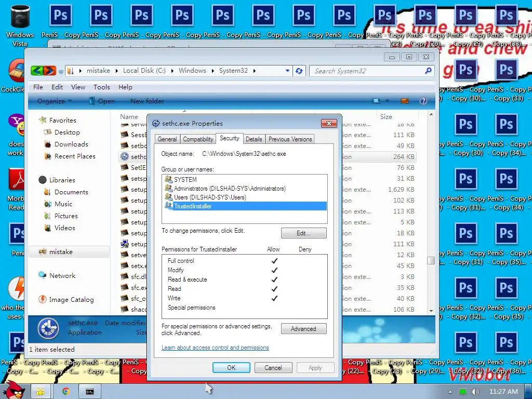The height and width of the screenshot is (399, 532).
Task: Open the command prompt taskbar button
Action: coord(89,392)
